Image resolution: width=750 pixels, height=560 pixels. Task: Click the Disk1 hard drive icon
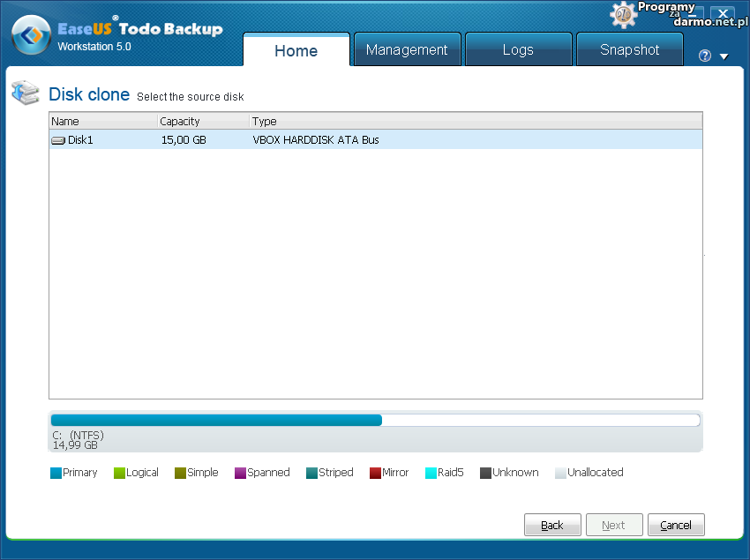[x=58, y=140]
